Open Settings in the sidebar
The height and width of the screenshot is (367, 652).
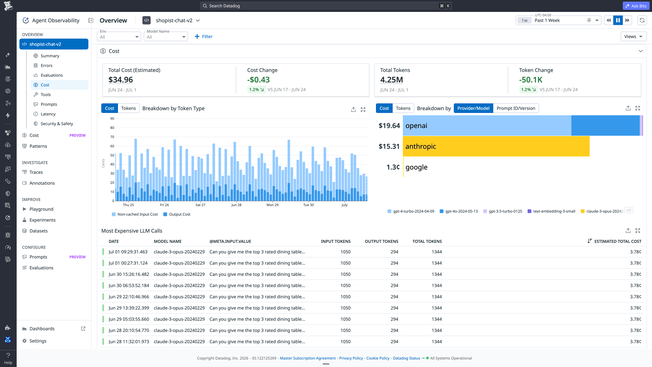(x=38, y=341)
